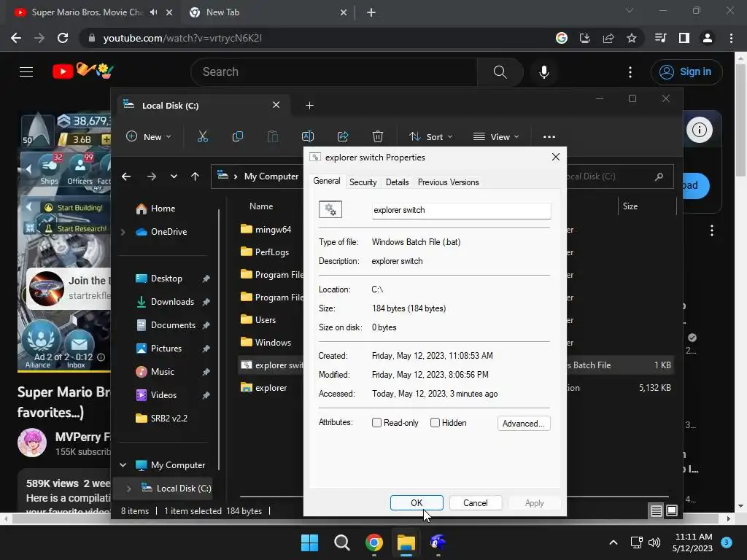Click the Size column header
Image resolution: width=747 pixels, height=560 pixels.
click(x=630, y=206)
